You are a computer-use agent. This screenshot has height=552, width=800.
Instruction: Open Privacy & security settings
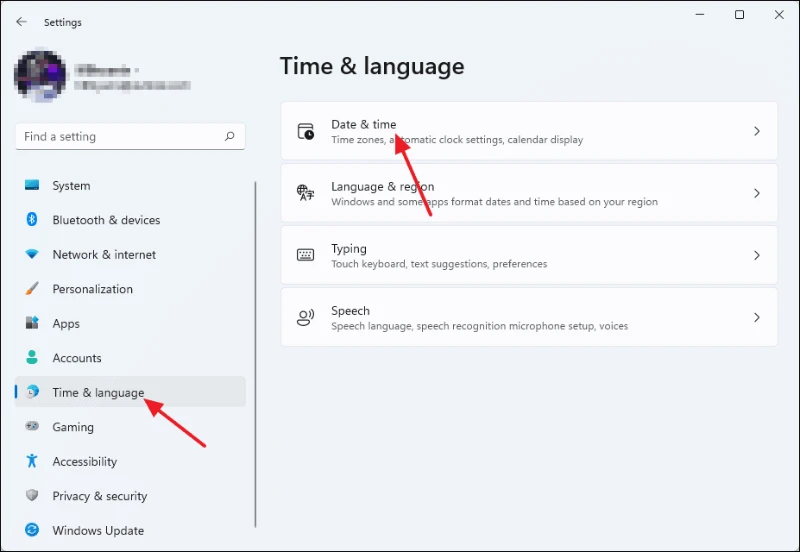130,495
